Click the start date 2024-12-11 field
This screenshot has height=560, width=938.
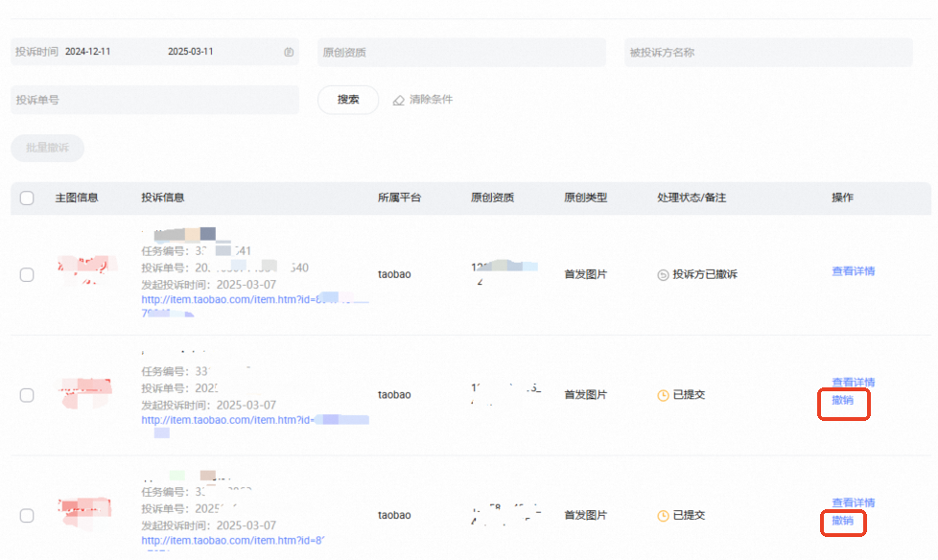pyautogui.click(x=88, y=52)
